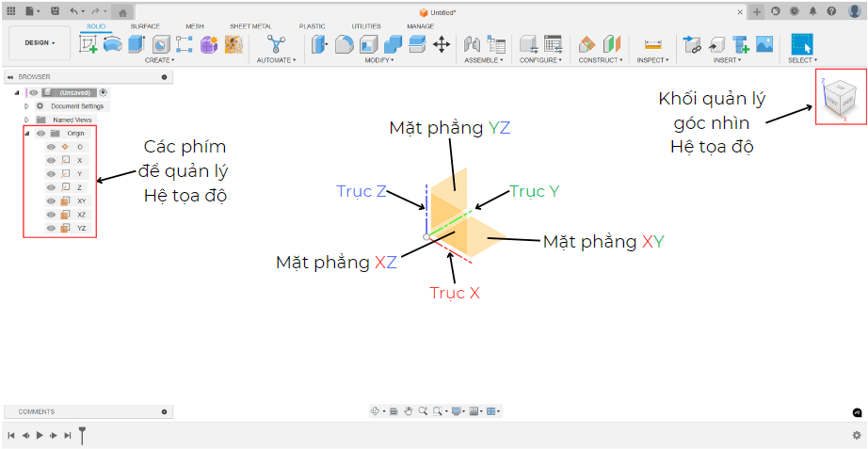The width and height of the screenshot is (868, 449).
Task: Switch to the SURFACE tab
Action: tap(145, 26)
